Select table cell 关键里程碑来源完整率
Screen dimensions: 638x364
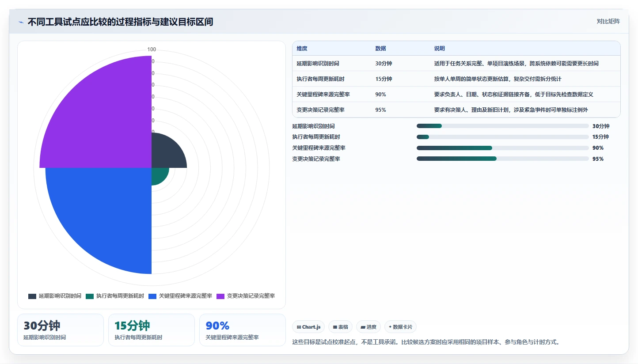(x=323, y=95)
